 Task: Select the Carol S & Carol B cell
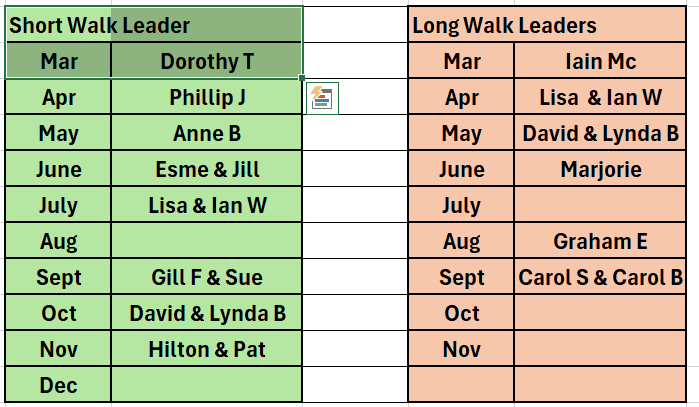pyautogui.click(x=601, y=278)
